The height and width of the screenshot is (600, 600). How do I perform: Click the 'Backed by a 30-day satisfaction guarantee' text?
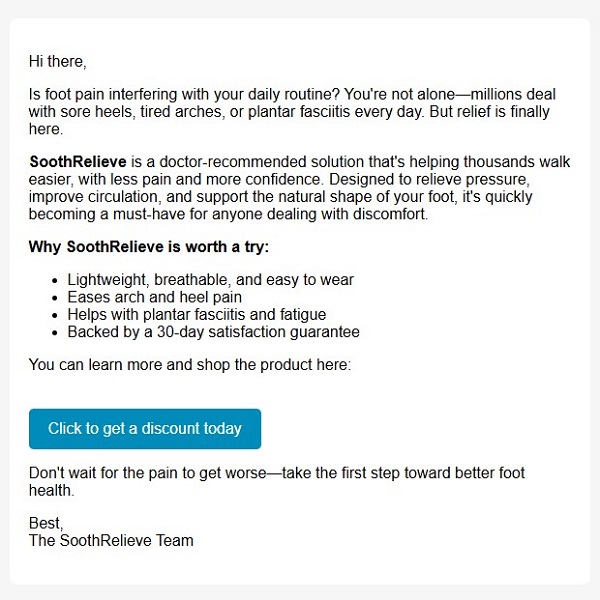(214, 332)
